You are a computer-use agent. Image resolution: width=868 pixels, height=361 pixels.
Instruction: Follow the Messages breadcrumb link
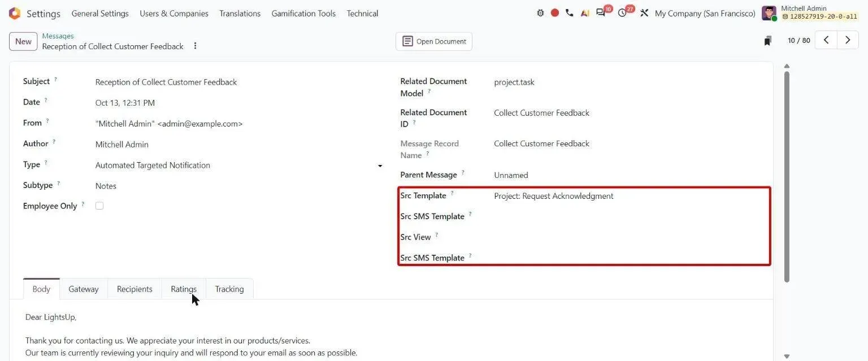[x=58, y=36]
